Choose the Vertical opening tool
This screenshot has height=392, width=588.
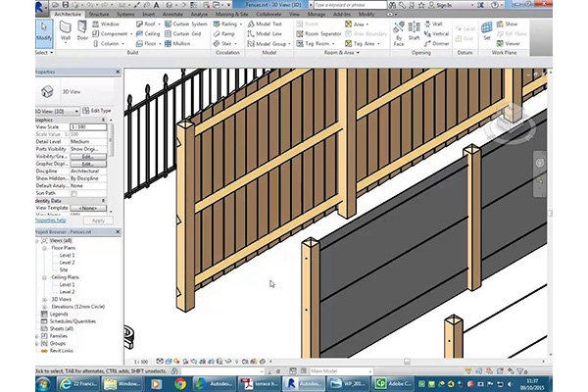[x=436, y=33]
